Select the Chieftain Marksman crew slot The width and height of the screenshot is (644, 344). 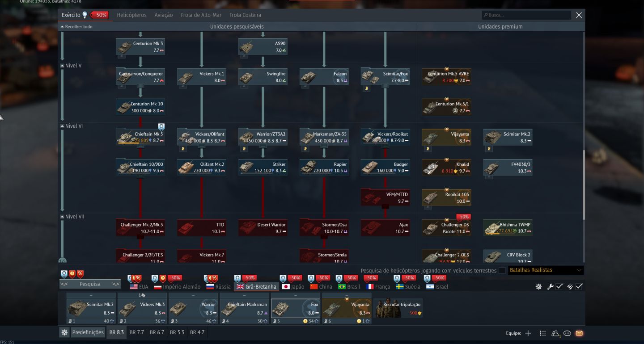(244, 308)
